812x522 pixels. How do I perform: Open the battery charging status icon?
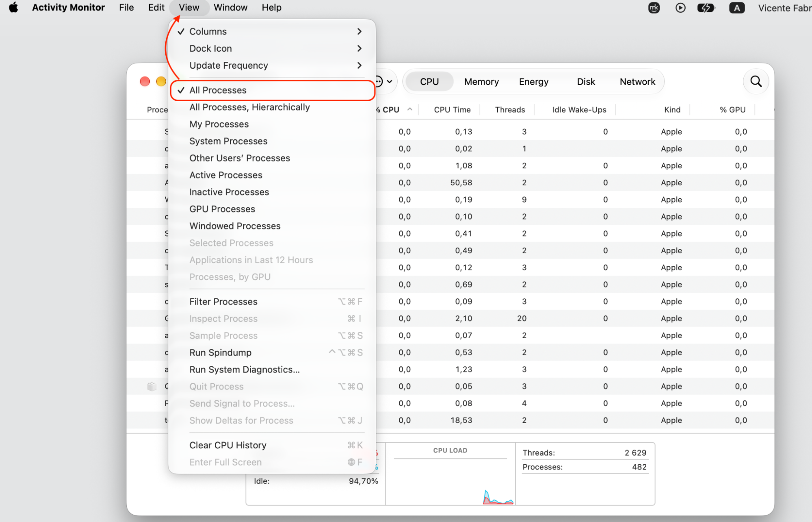(706, 8)
